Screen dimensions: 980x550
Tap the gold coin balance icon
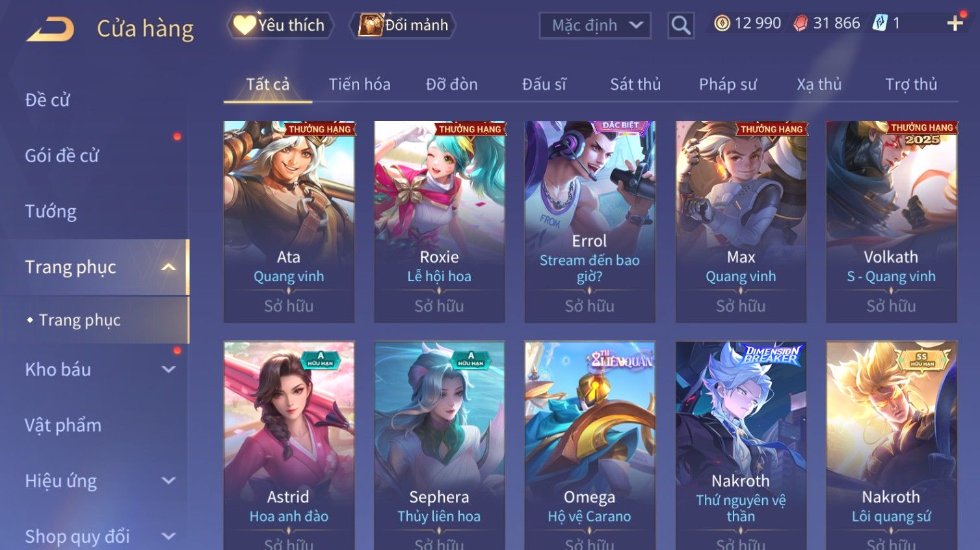tap(722, 23)
